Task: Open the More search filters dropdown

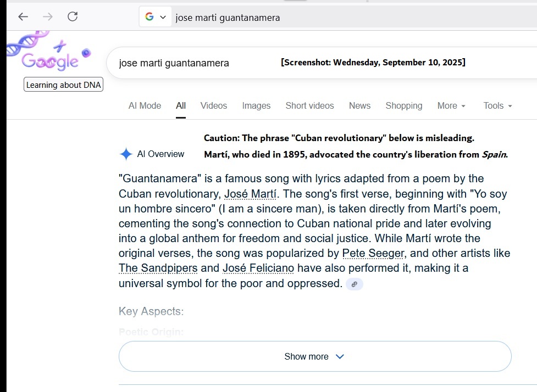Action: [451, 106]
